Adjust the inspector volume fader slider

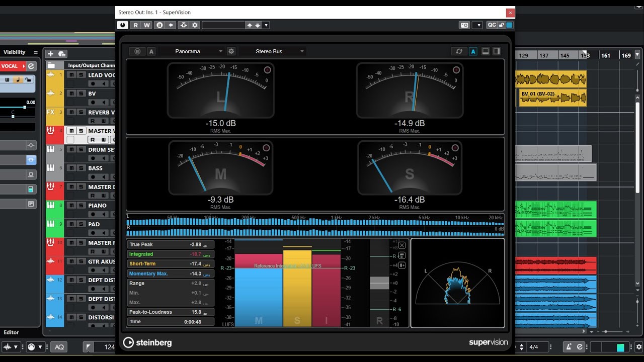[24, 107]
